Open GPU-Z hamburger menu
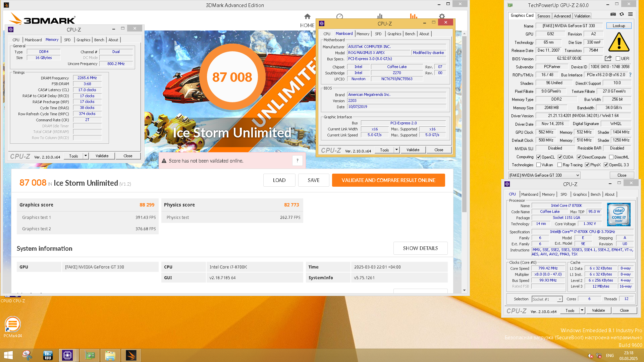 pos(630,14)
